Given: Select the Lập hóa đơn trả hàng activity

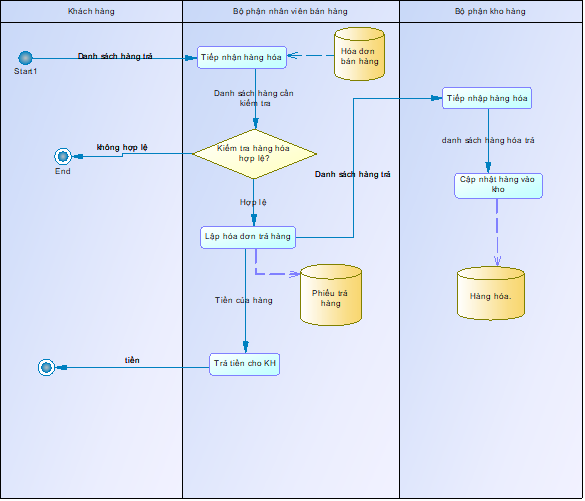Looking at the screenshot, I should (x=248, y=237).
